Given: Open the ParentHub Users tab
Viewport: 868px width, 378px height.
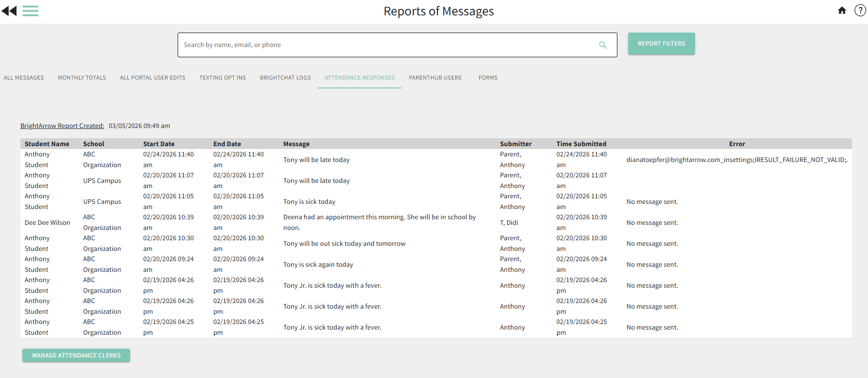Looking at the screenshot, I should pyautogui.click(x=435, y=78).
